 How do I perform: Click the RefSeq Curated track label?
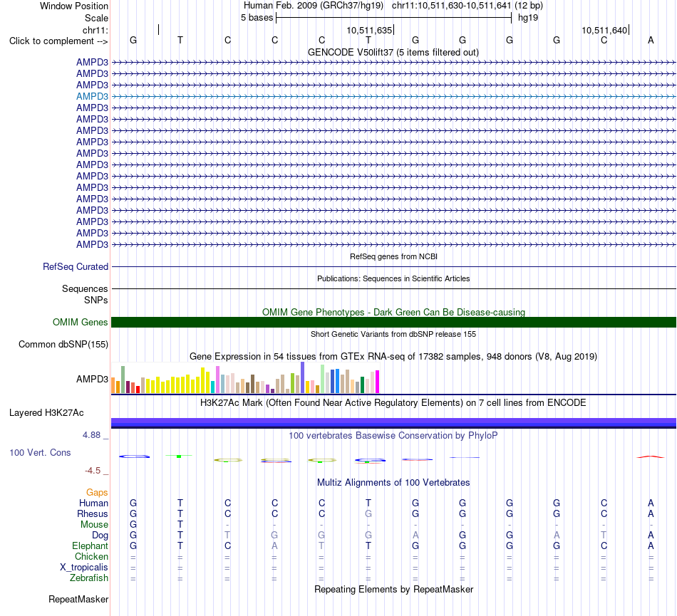pos(75,266)
